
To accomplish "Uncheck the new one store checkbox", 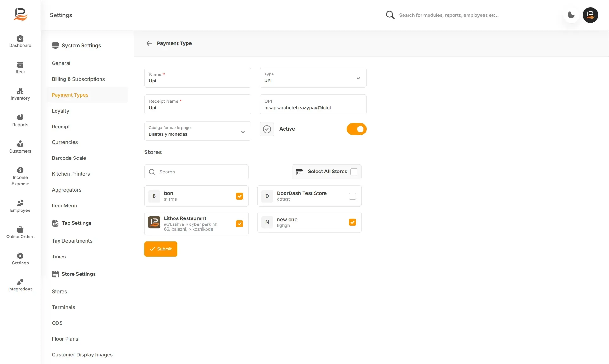I will click(x=352, y=222).
